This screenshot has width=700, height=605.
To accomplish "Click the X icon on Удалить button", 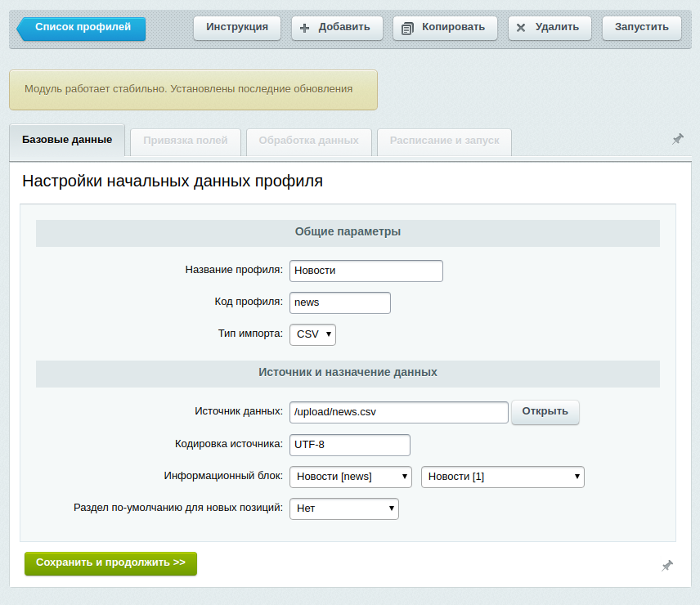I will [x=521, y=28].
